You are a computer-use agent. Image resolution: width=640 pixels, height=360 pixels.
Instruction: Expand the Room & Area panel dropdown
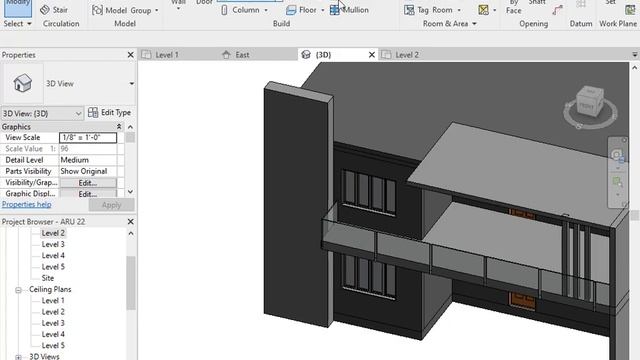(x=474, y=24)
